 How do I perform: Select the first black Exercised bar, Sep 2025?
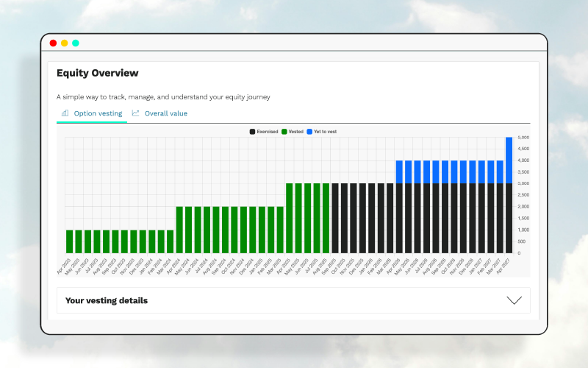tap(335, 218)
